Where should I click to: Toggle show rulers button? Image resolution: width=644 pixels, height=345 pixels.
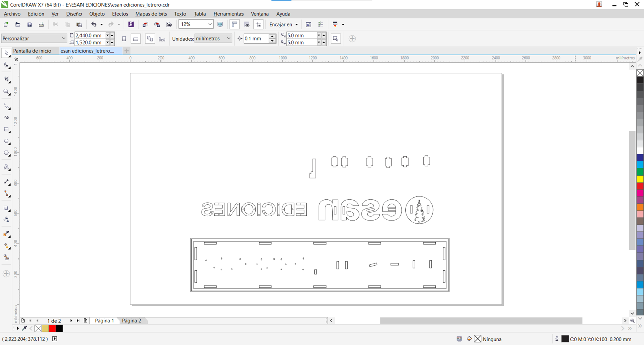(x=234, y=24)
